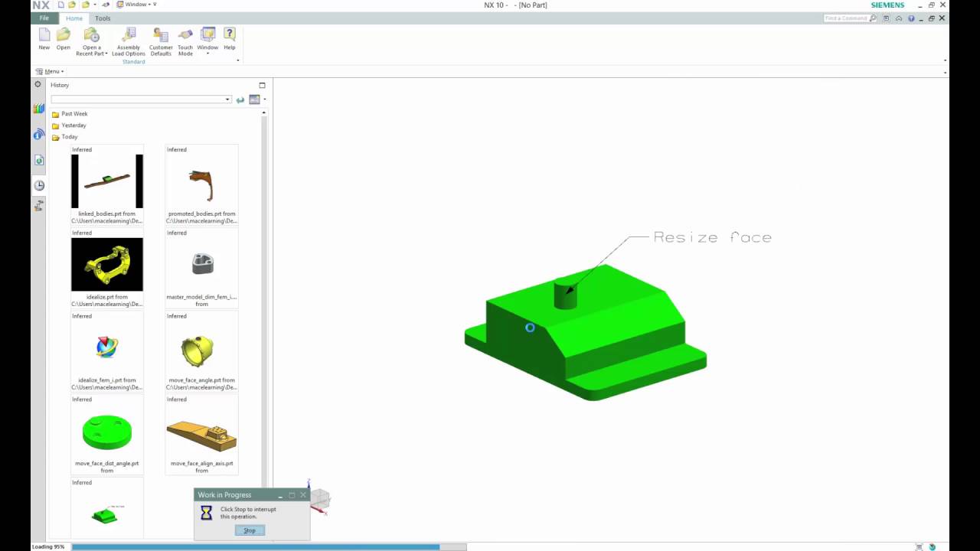Viewport: 980px width, 551px height.
Task: Expand the Past Week folder
Action: pos(70,114)
